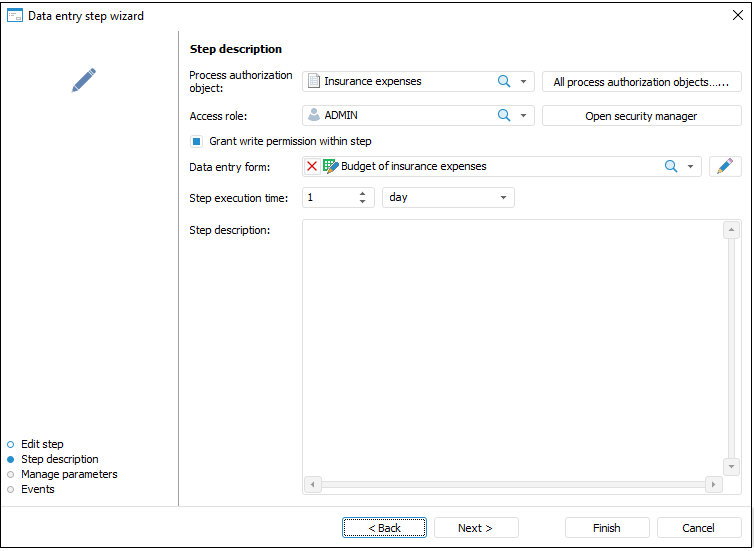Click the search magnifier in Process authorization object field
The height and width of the screenshot is (551, 756).
click(504, 82)
